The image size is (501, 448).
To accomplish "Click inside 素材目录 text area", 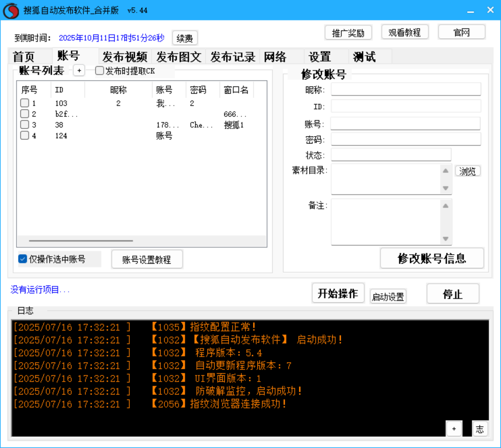I will (x=386, y=179).
